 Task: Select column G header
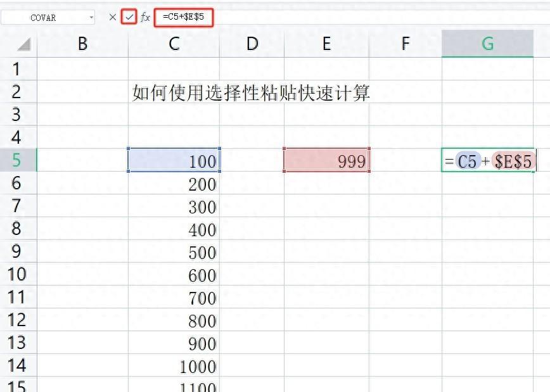(487, 44)
